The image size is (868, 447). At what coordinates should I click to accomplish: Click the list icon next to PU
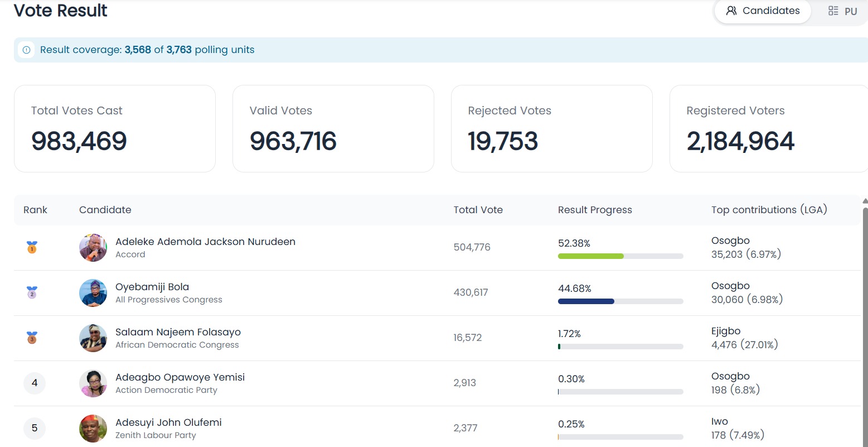pyautogui.click(x=833, y=11)
